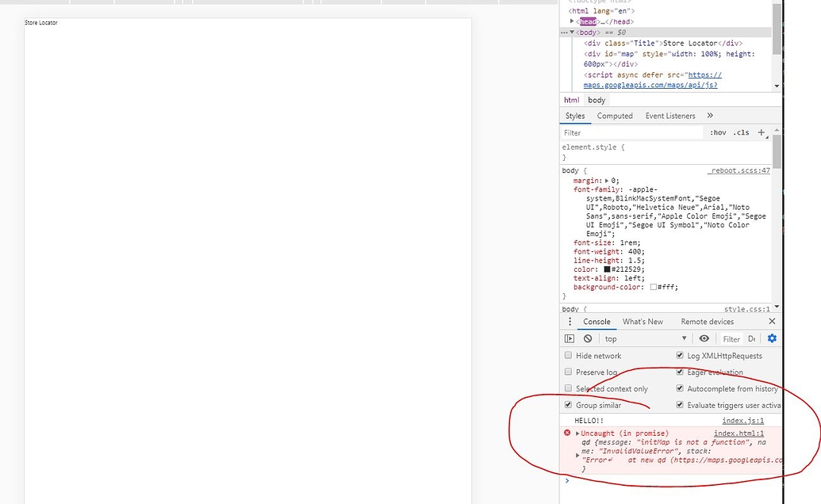Close the console drawer
The height and width of the screenshot is (504, 821).
(772, 321)
